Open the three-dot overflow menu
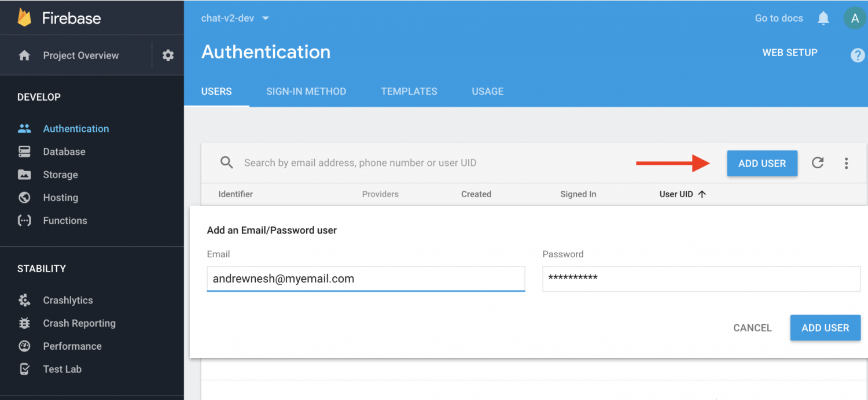 pyautogui.click(x=846, y=164)
